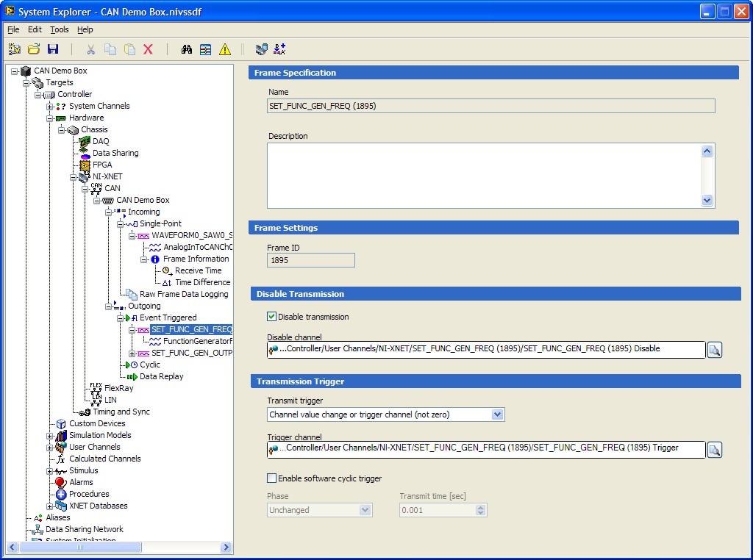
Task: Click the initialization wizard toolbar icon
Action: pos(279,49)
